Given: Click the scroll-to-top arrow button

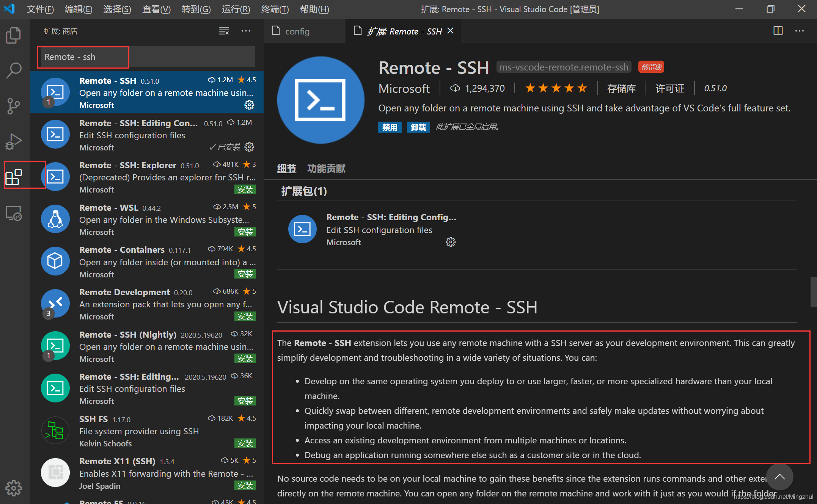Looking at the screenshot, I should (779, 477).
